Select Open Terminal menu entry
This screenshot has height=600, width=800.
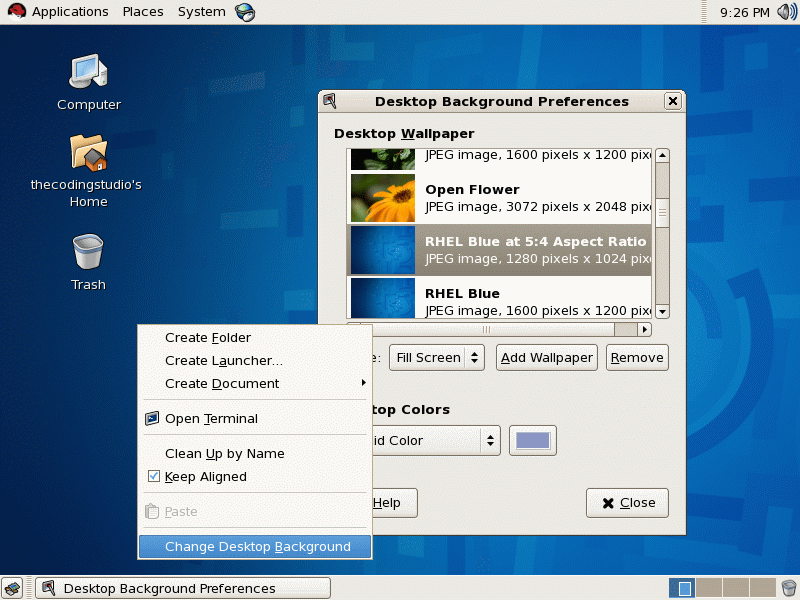[255, 418]
